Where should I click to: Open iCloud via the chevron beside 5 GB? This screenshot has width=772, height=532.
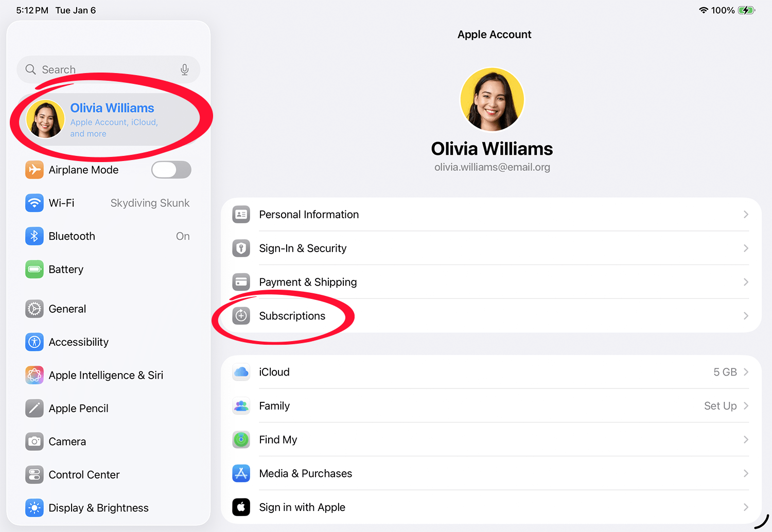746,372
